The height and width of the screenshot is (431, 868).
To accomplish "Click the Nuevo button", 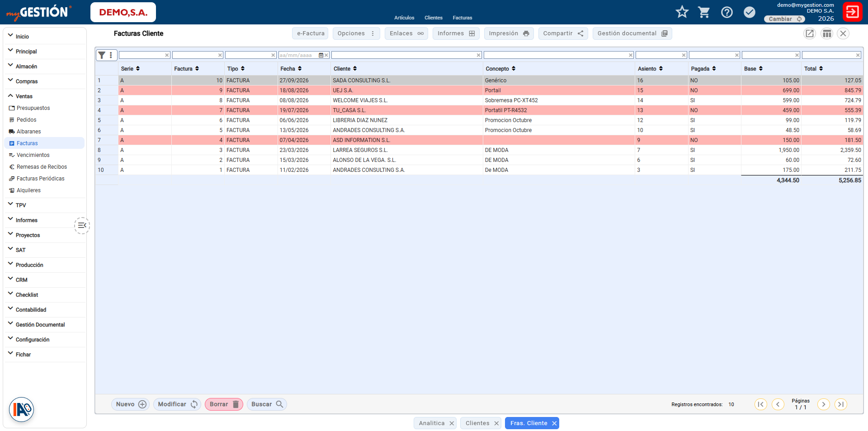I will (x=131, y=404).
